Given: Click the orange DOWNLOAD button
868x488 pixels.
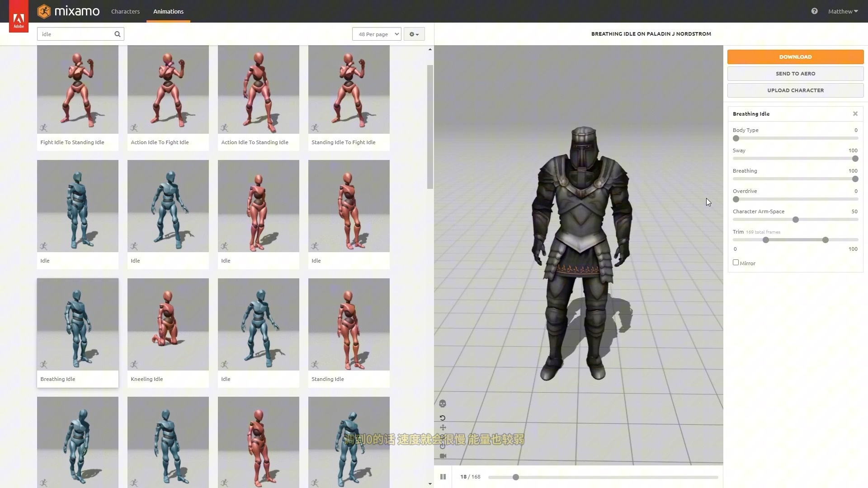Looking at the screenshot, I should coord(795,57).
